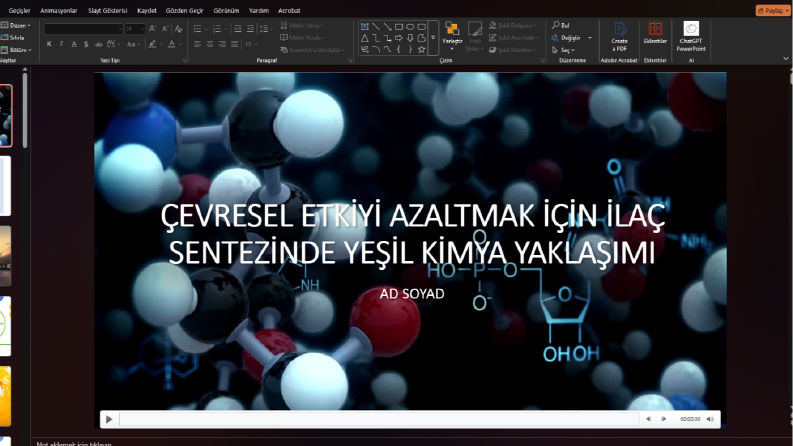This screenshot has width=793, height=446.
Task: Click Create a PDF Acrobat icon
Action: pyautogui.click(x=620, y=36)
